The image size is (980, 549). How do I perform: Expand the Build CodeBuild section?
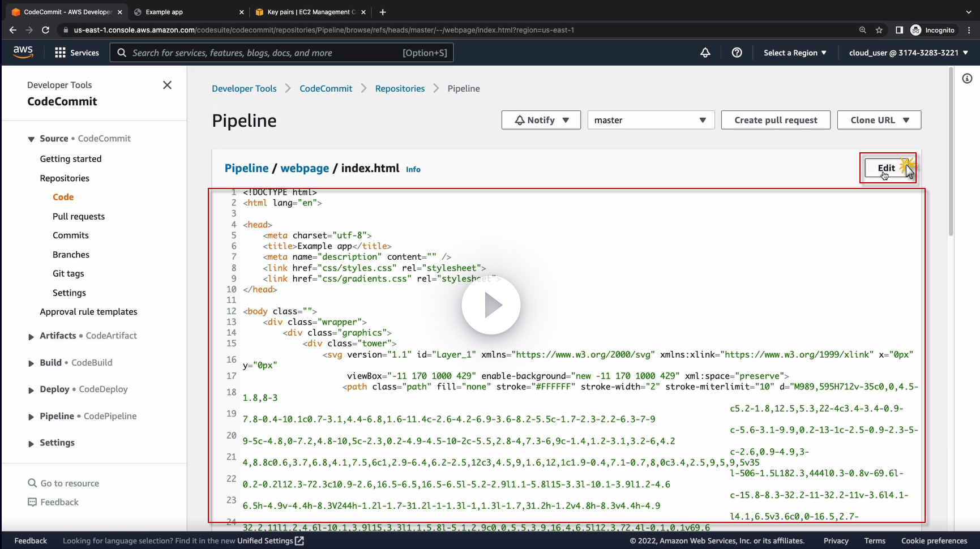pyautogui.click(x=31, y=363)
